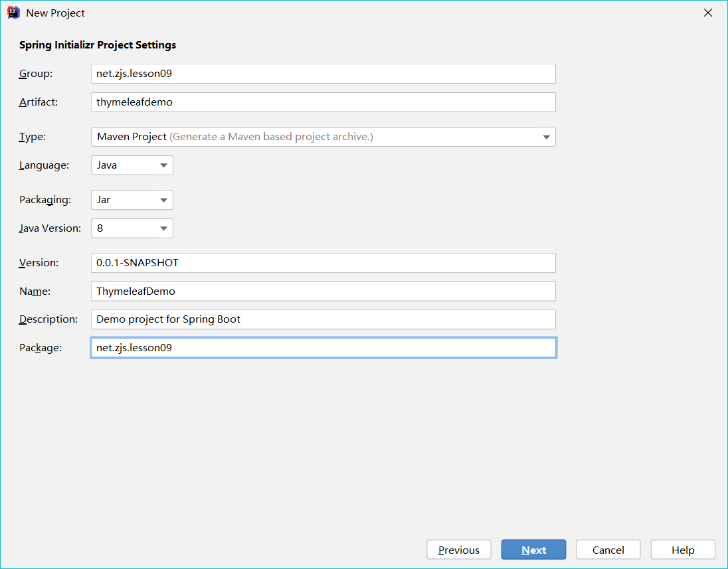Screen dimensions: 728x569
Task: Click the IntelliJ IDEA icon in title bar
Action: (13, 13)
